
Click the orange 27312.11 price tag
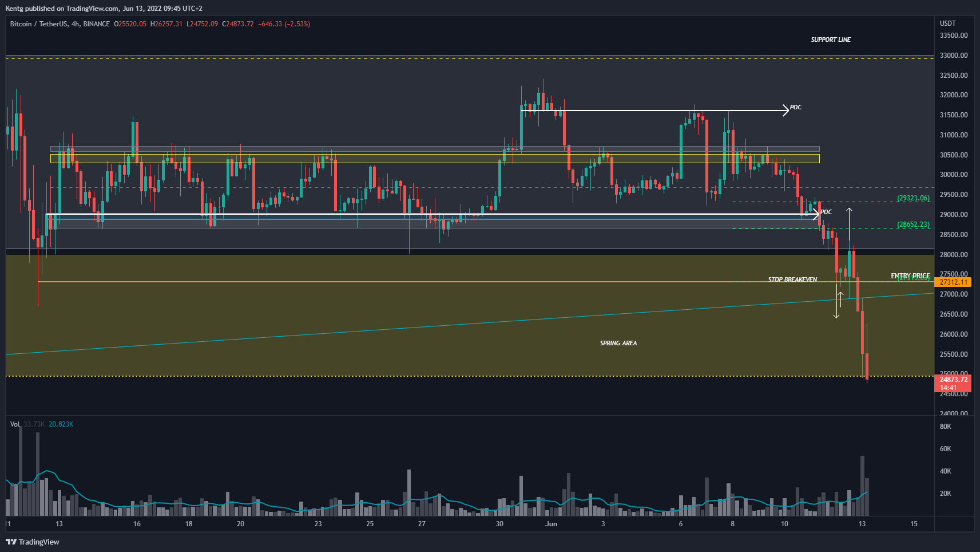click(954, 282)
